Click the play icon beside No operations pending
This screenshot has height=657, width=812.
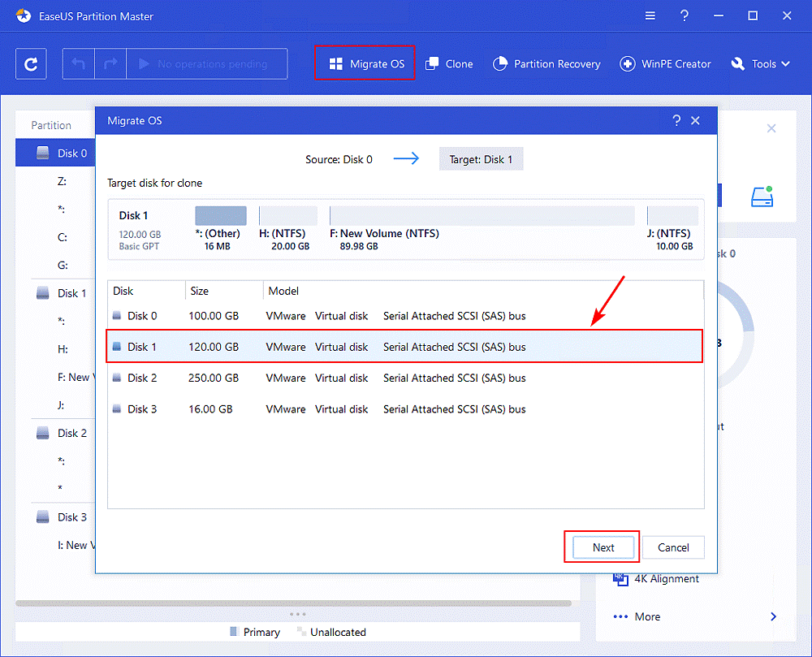(144, 63)
